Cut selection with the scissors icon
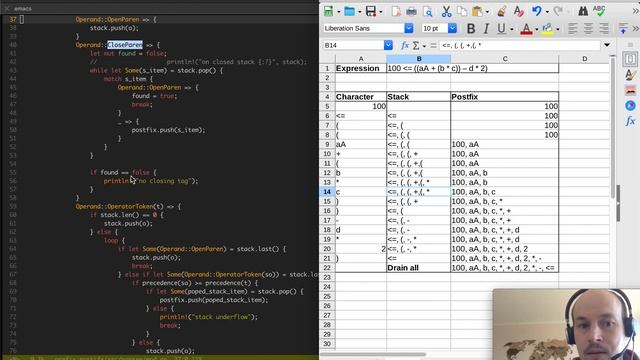 [x=447, y=11]
